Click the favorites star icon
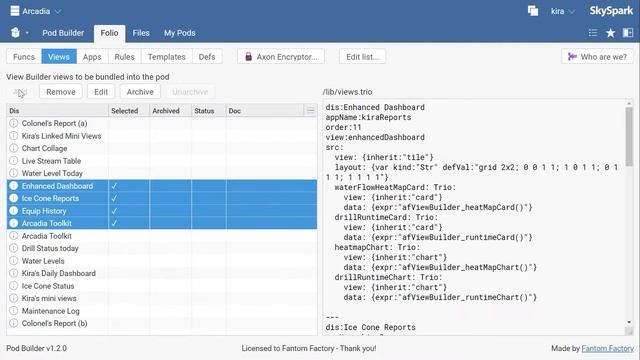The height and width of the screenshot is (360, 640). click(x=610, y=33)
